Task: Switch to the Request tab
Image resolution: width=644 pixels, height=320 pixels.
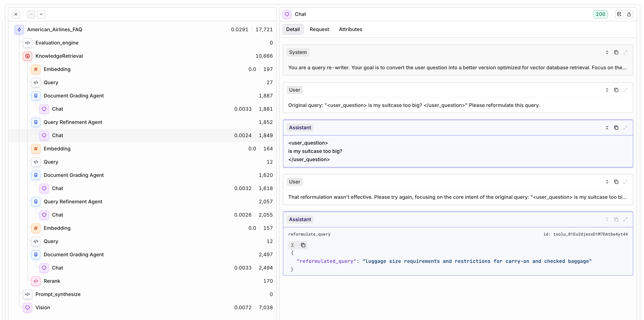Action: (x=319, y=29)
